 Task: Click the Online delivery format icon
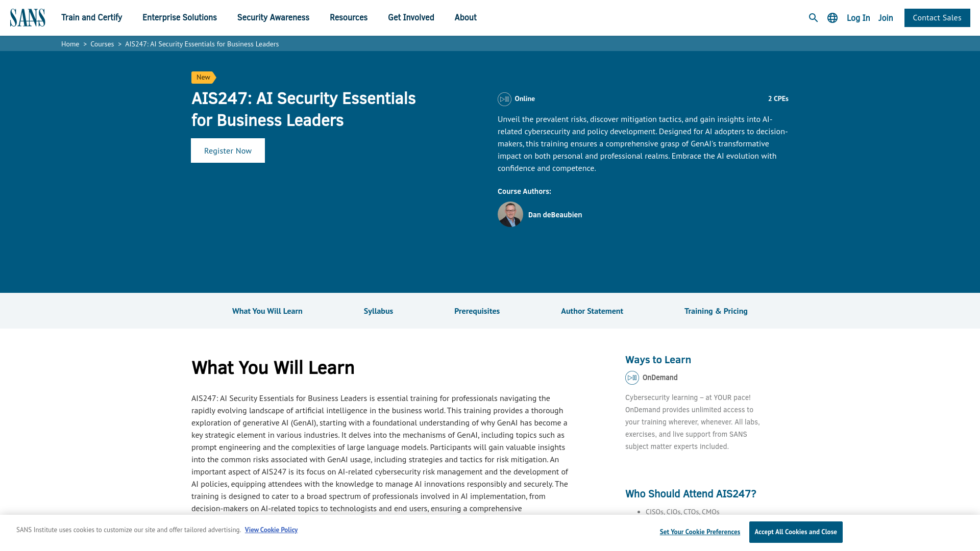[x=504, y=99]
